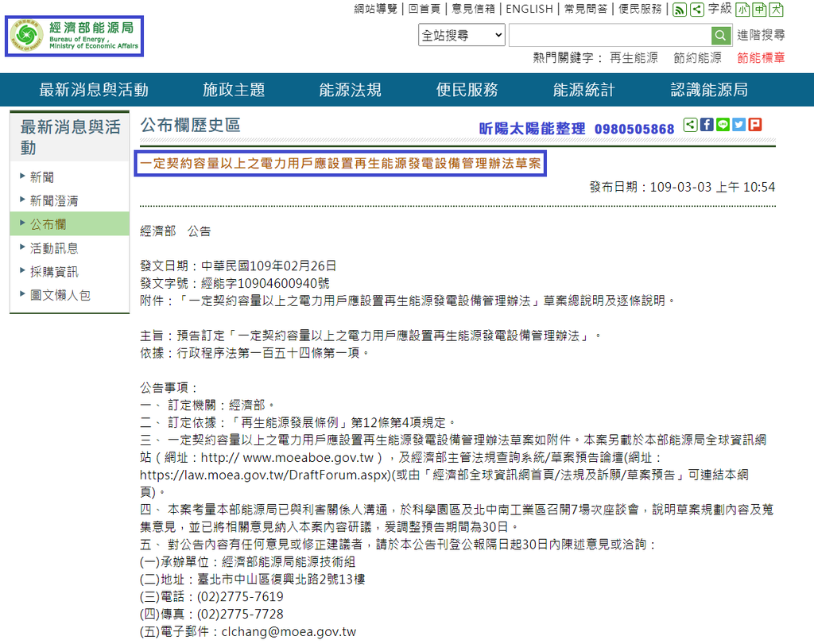Click the orange article title 一定契約容量以上...草案
Screen dimensions: 814x644
tap(340, 164)
